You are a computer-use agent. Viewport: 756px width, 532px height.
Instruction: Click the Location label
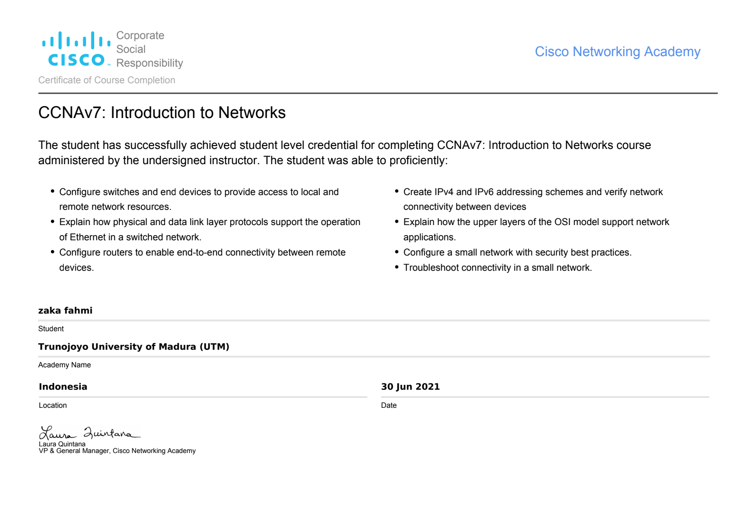pyautogui.click(x=53, y=405)
